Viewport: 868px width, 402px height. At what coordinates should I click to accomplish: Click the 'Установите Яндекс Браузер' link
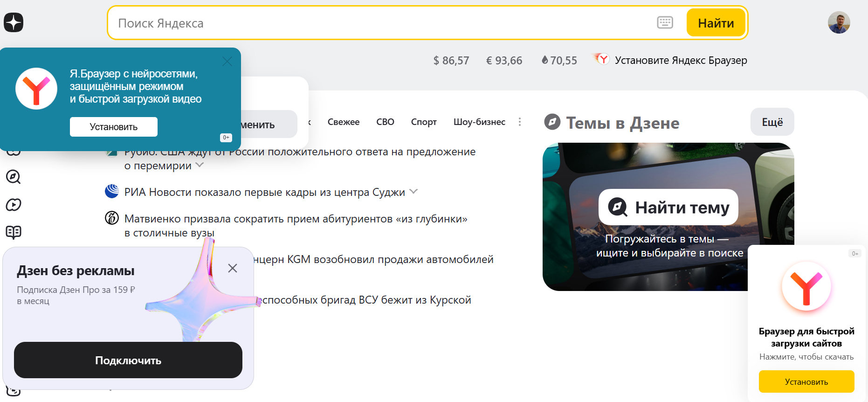tap(680, 61)
